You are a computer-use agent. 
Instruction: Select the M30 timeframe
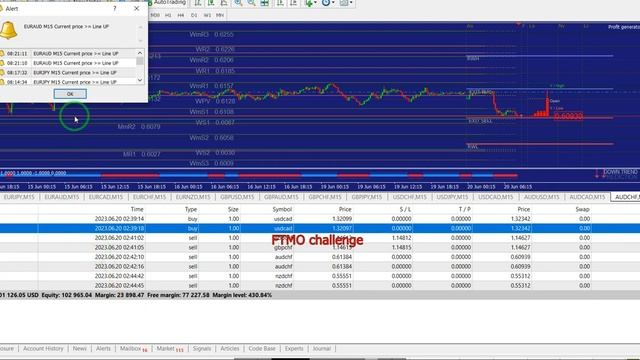[155, 15]
